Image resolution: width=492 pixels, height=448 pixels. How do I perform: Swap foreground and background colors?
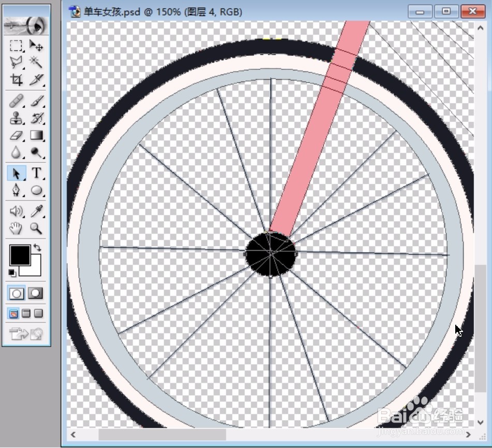(37, 248)
